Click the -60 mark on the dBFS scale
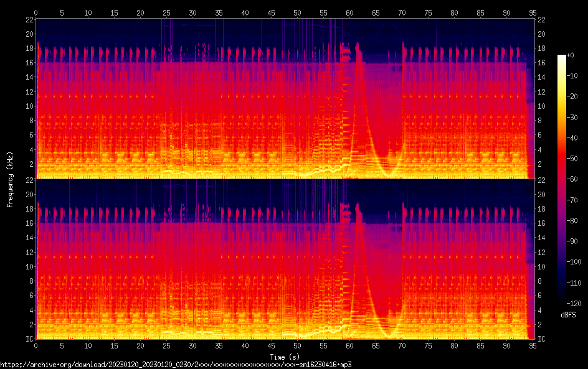Image resolution: width=588 pixels, height=369 pixels. [x=576, y=179]
